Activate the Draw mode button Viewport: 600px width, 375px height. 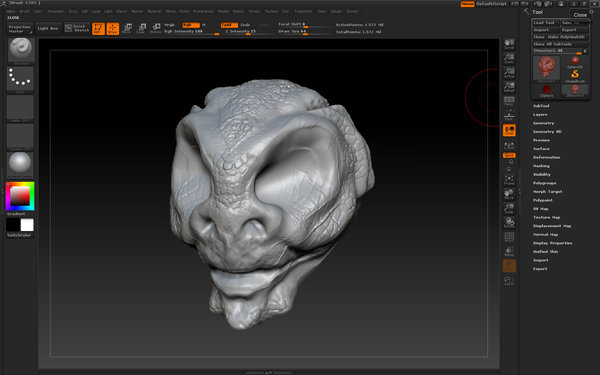(x=112, y=28)
